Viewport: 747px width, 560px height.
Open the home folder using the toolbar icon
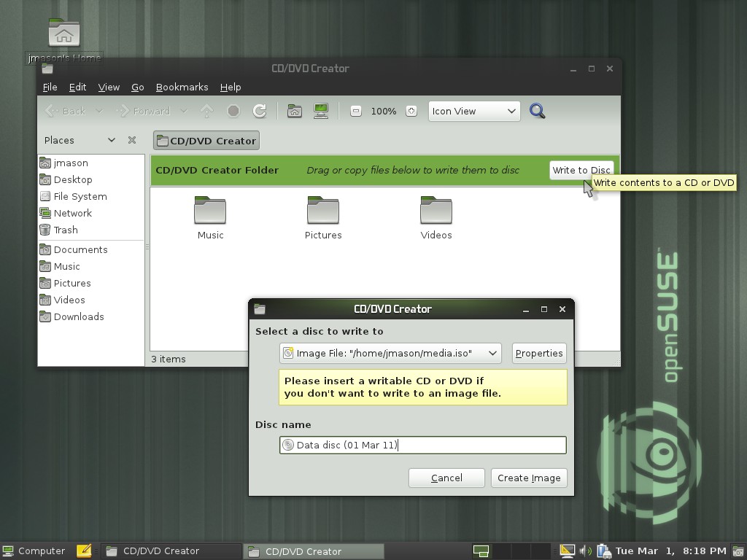pos(295,111)
